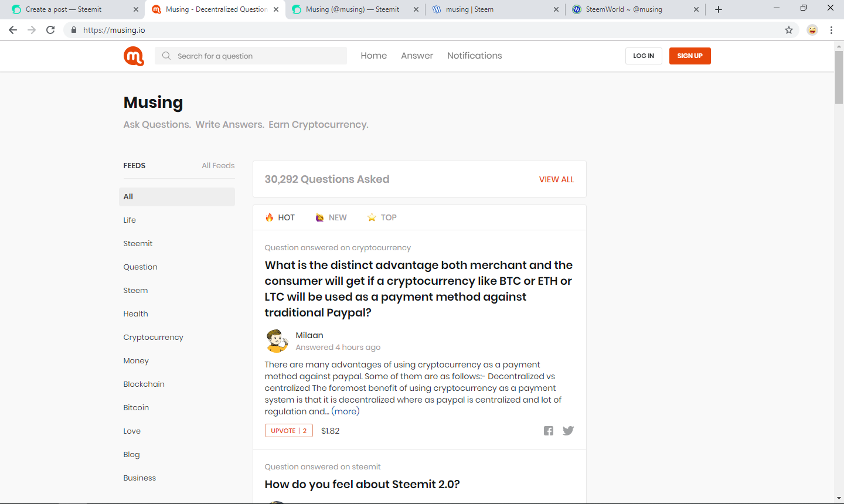This screenshot has width=844, height=504.
Task: Switch to SteemWorld @musing tab
Action: pyautogui.click(x=635, y=9)
